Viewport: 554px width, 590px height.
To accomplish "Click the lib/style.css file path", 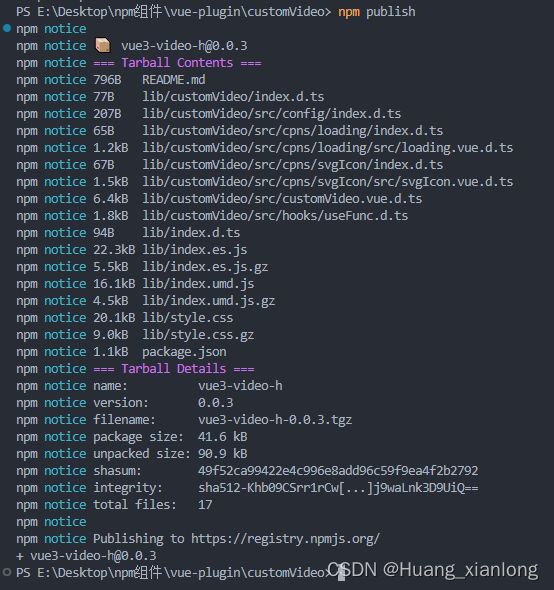I will coord(187,318).
